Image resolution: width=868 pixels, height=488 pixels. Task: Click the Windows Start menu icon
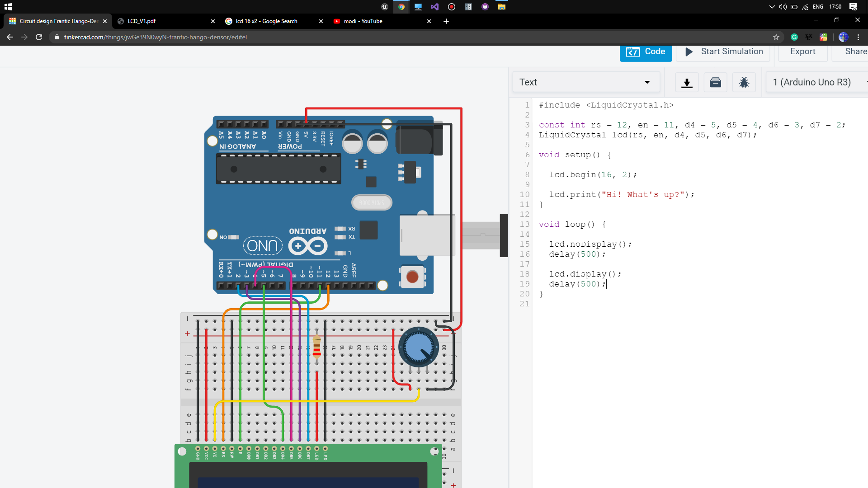click(9, 6)
